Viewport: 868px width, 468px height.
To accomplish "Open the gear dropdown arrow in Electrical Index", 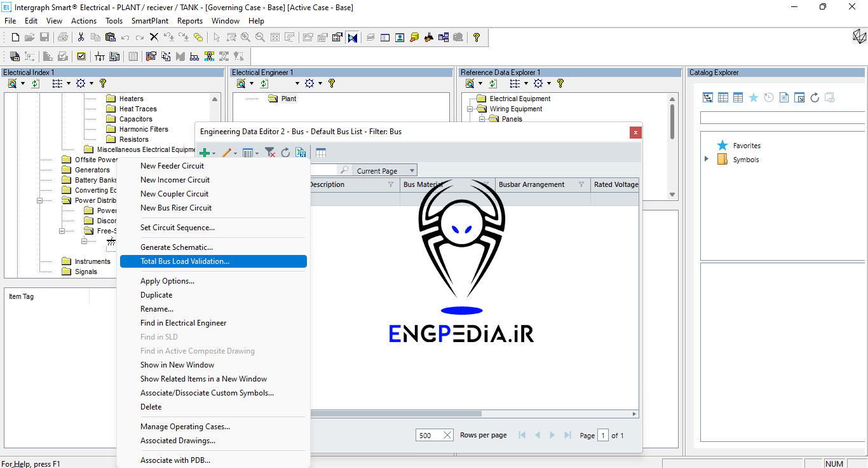I will (92, 83).
